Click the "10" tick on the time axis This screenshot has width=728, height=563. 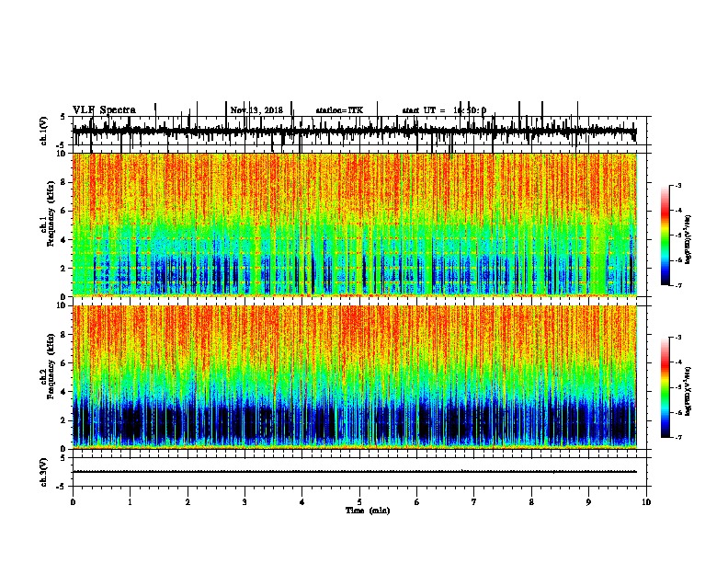click(x=646, y=502)
